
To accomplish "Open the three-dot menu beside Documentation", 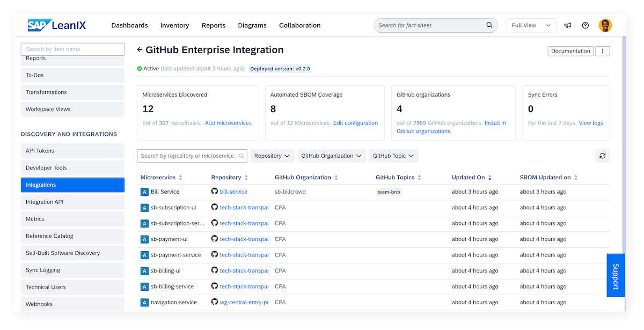I will (602, 50).
